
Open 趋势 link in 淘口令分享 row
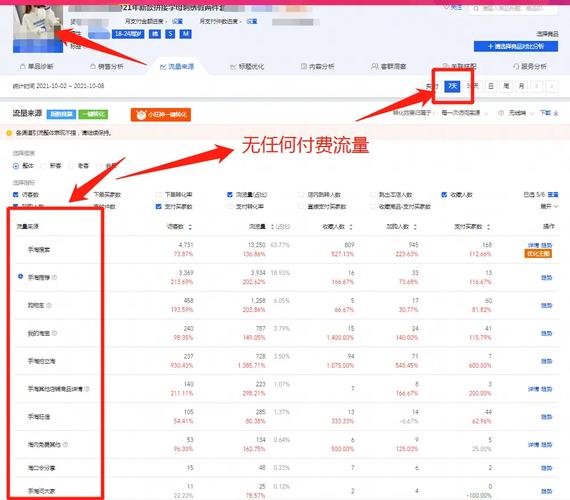point(546,468)
